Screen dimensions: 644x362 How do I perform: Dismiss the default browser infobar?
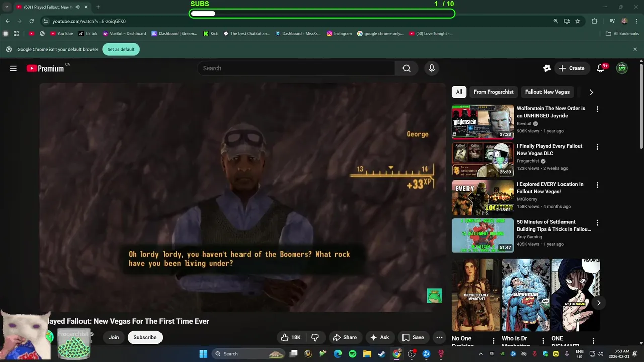[x=635, y=49]
